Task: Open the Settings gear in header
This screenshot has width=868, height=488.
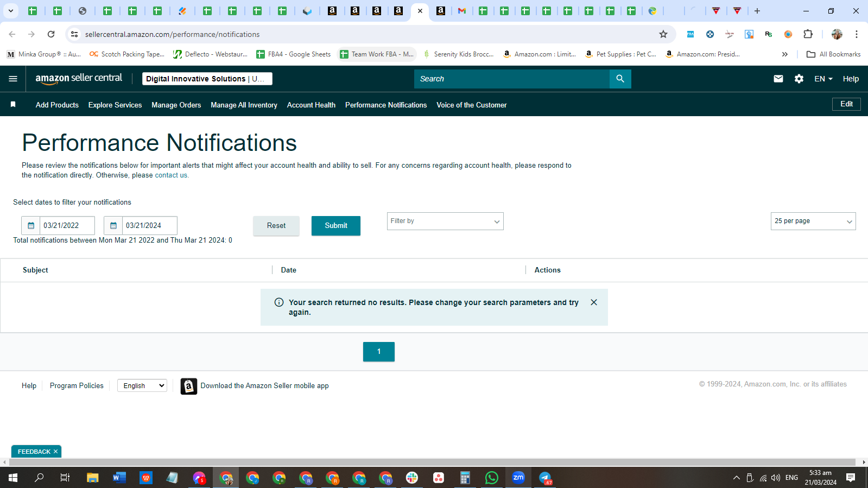Action: tap(799, 79)
